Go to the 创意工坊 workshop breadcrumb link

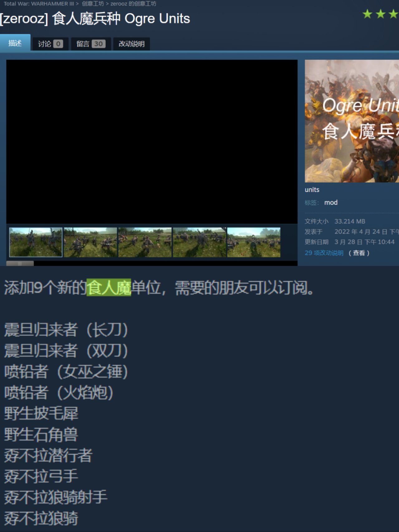point(93,4)
